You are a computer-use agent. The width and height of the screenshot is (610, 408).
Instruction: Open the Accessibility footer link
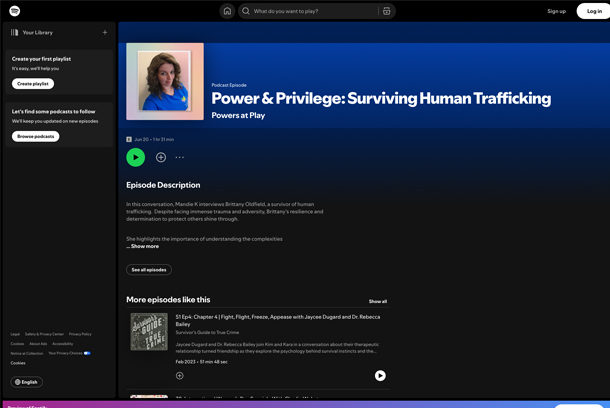pyautogui.click(x=63, y=344)
